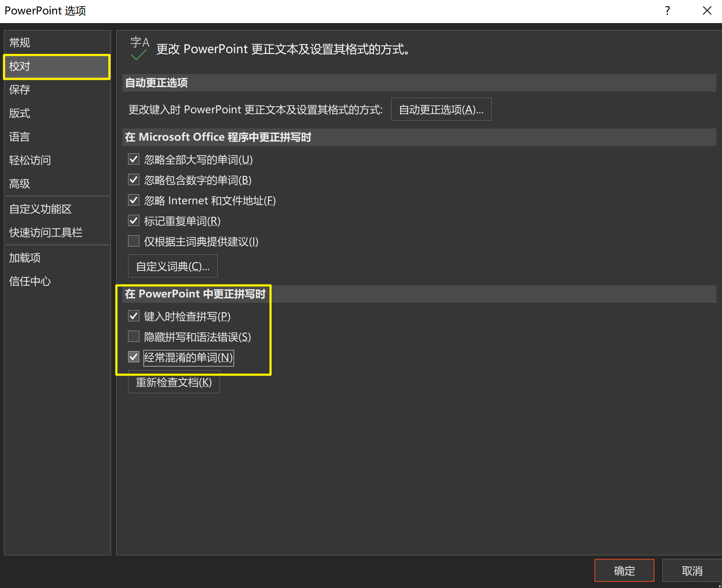Screen dimensions: 722x588
Task: Open 自定义功能区 settings
Action: [57, 209]
